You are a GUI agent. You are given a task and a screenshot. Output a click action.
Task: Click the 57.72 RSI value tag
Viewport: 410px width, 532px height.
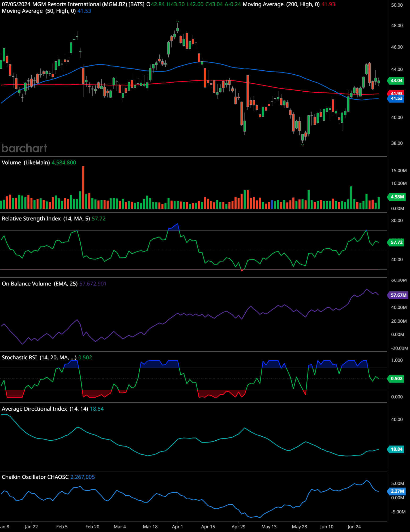click(x=396, y=242)
